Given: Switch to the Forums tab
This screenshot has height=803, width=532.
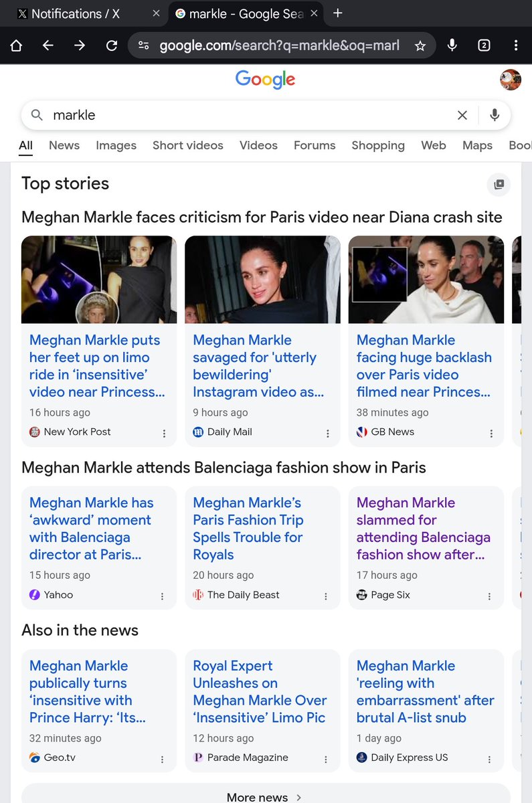Looking at the screenshot, I should pyautogui.click(x=315, y=145).
